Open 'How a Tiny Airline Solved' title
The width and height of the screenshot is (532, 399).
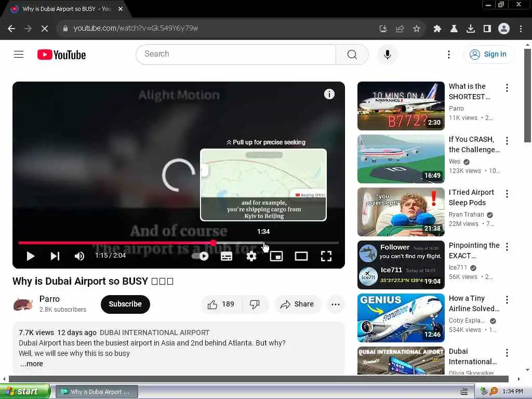474,303
